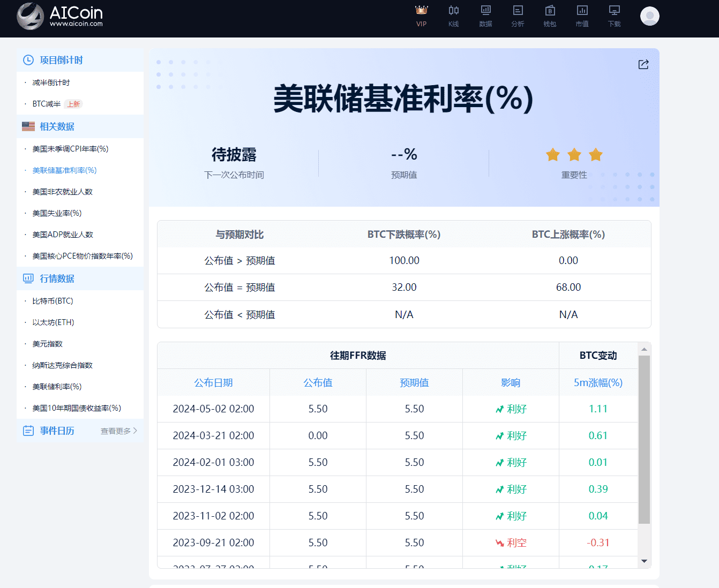Click the 待披露 next release time
Viewport: 719px width, 588px height.
[x=234, y=155]
